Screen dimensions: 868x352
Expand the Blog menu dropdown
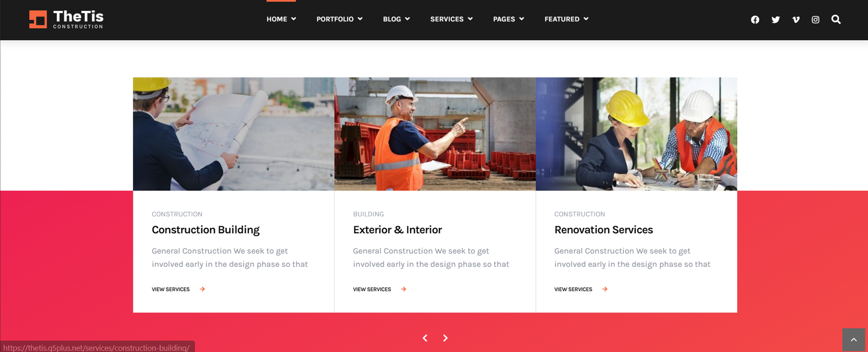(x=396, y=19)
